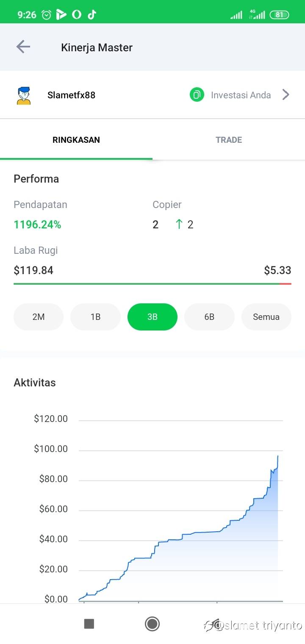
Task: Tap the Android home circle button
Action: coord(152,624)
